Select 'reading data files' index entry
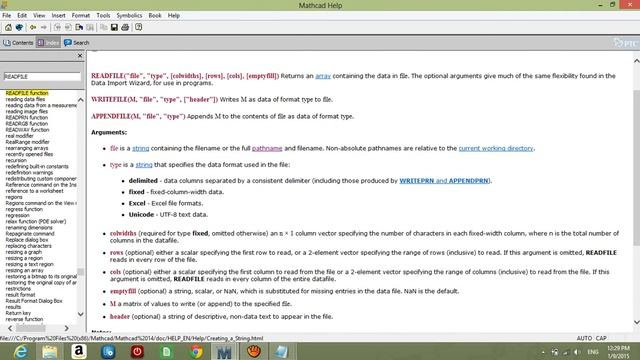 tap(25, 99)
